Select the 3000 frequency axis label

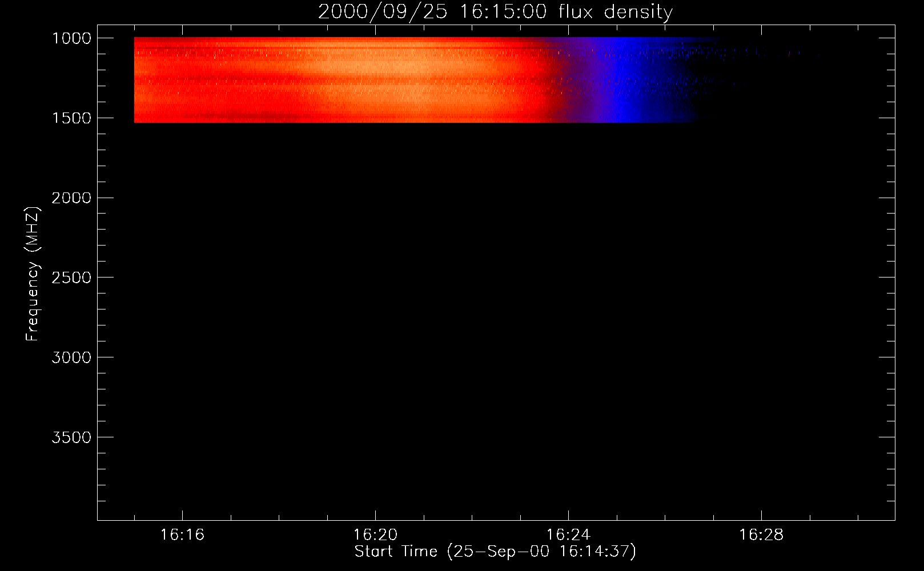click(71, 357)
